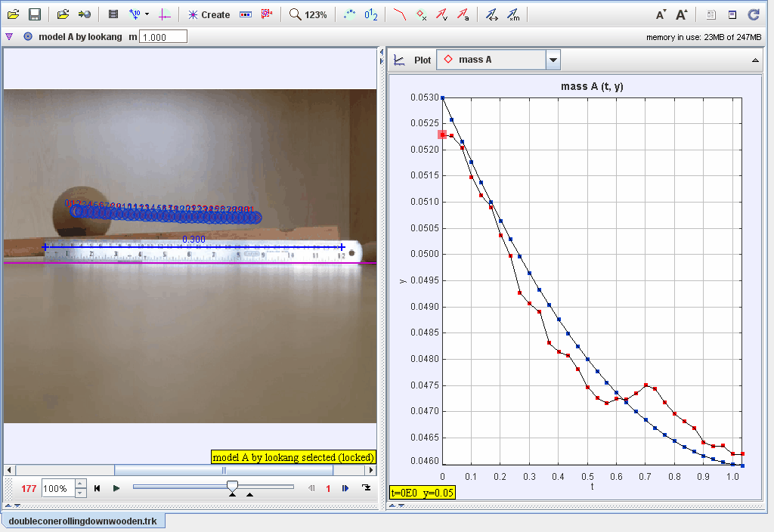Toggle the coordinate axes icon
Screen dimensions: 774x532
click(x=164, y=14)
